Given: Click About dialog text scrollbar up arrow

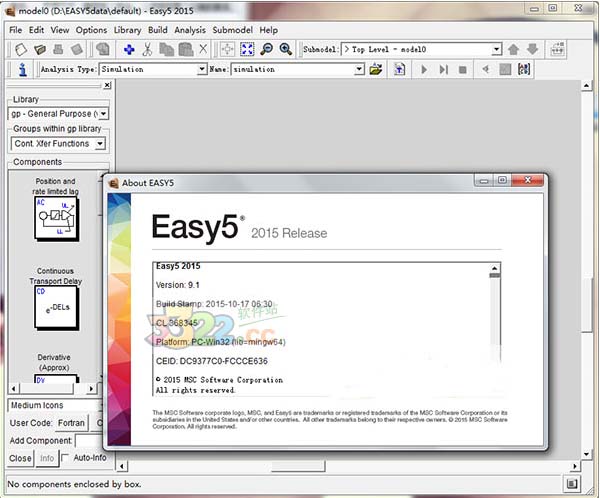Looking at the screenshot, I should (494, 268).
